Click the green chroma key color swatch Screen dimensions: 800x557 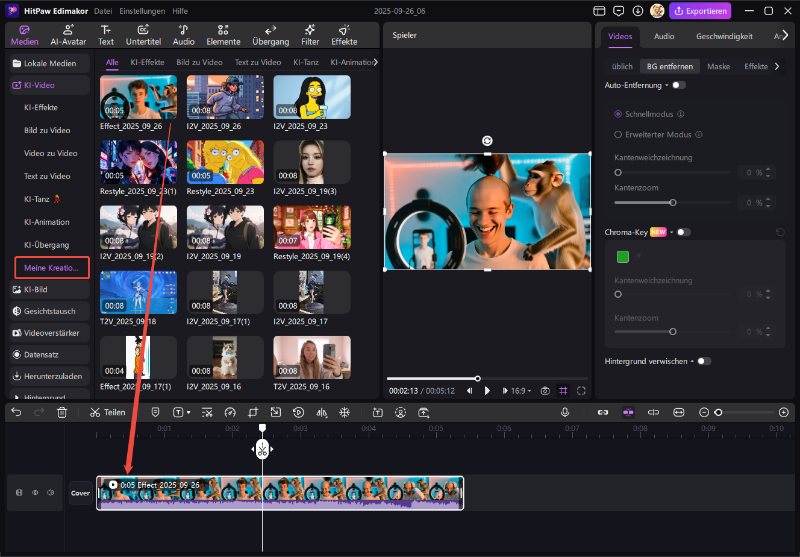(622, 257)
